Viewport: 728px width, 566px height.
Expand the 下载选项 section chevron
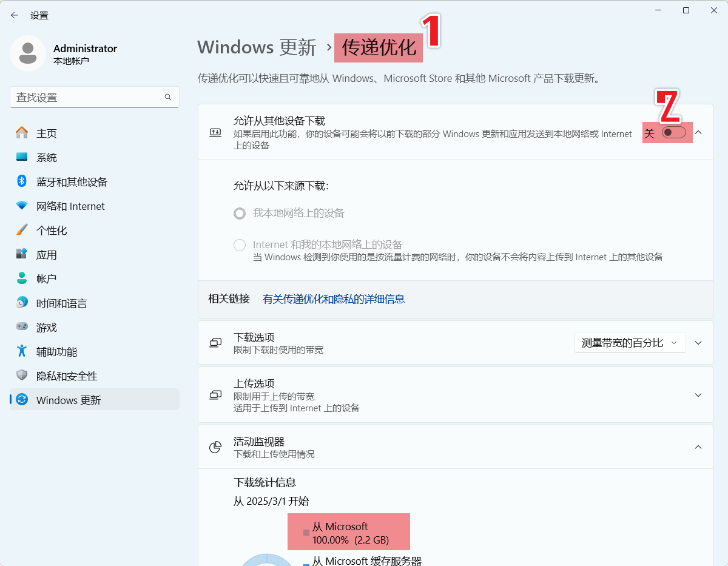[698, 343]
